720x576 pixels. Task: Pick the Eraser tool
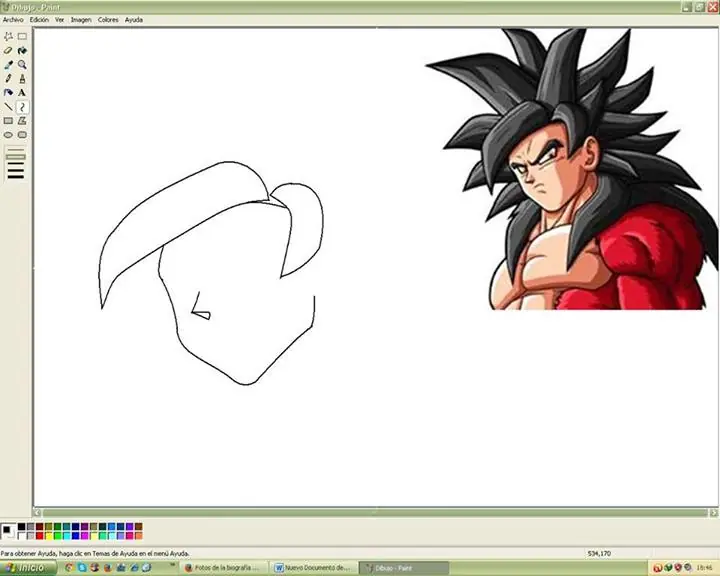pos(8,51)
